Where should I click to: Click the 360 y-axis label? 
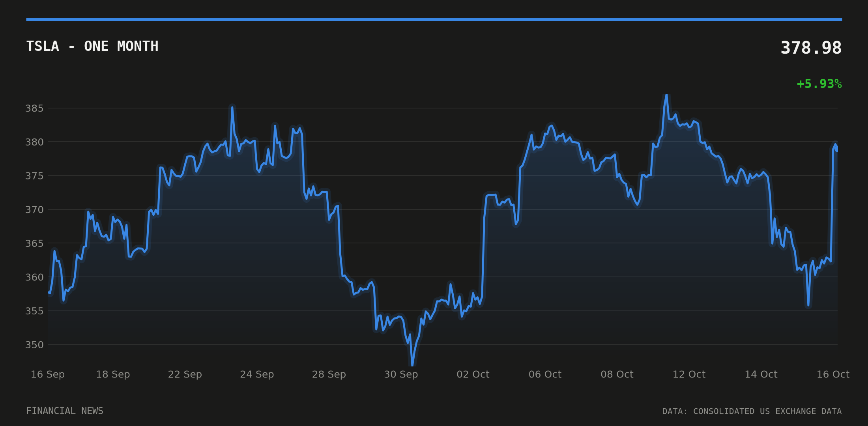34,277
